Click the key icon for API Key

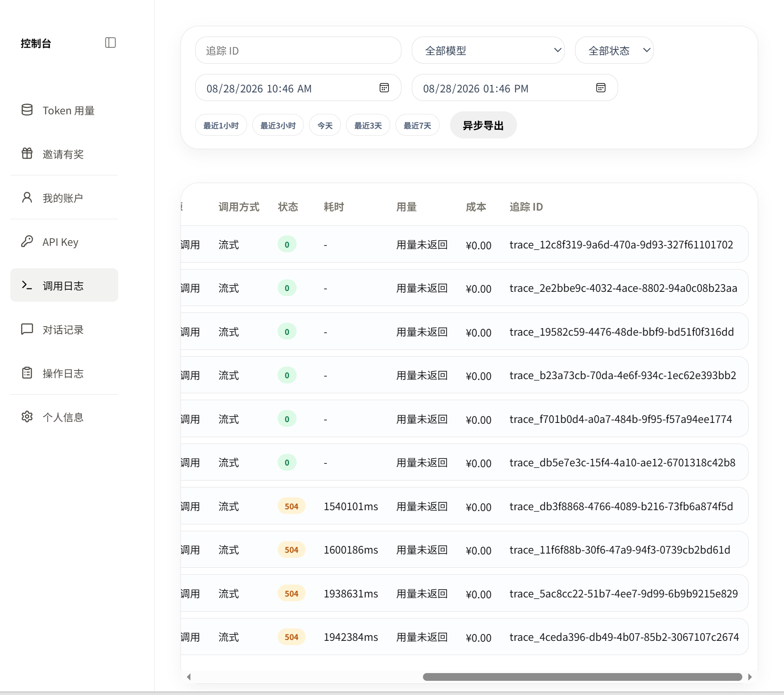(x=27, y=241)
